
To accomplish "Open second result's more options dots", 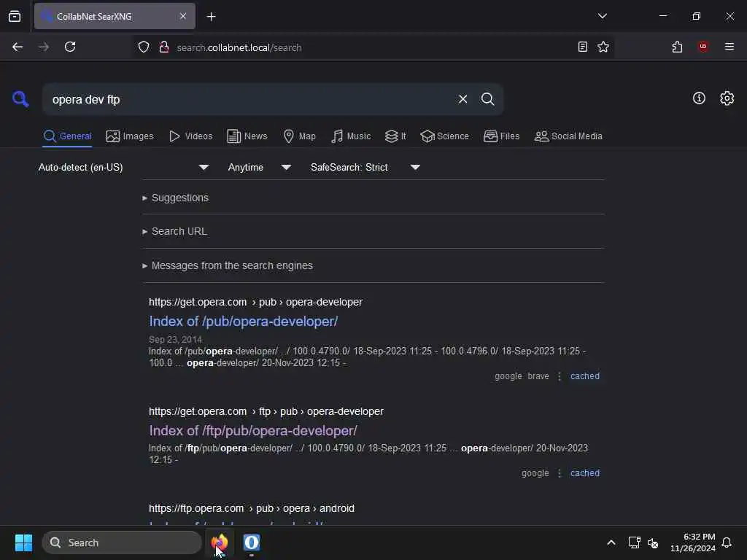I will pos(560,473).
